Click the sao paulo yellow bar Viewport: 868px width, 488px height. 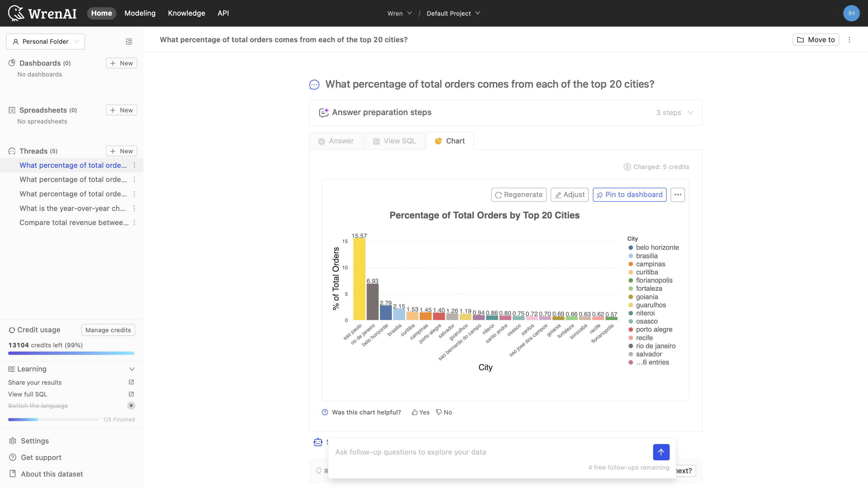359,280
